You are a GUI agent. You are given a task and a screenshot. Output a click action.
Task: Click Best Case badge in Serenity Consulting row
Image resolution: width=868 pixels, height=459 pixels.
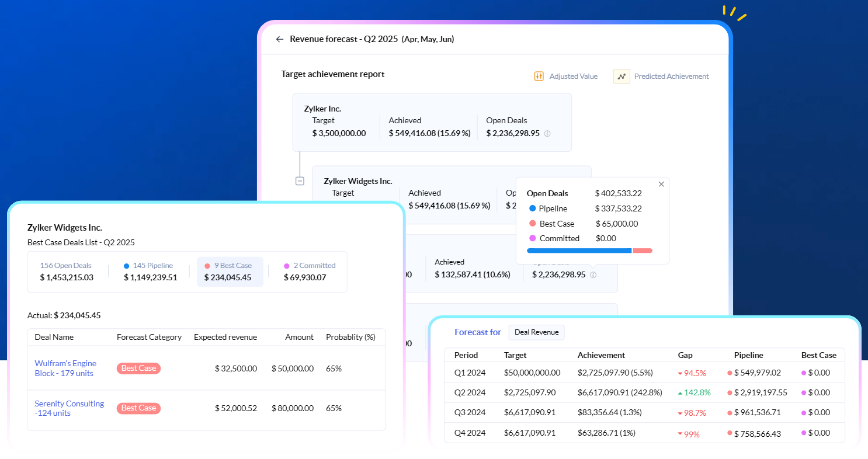coord(138,408)
